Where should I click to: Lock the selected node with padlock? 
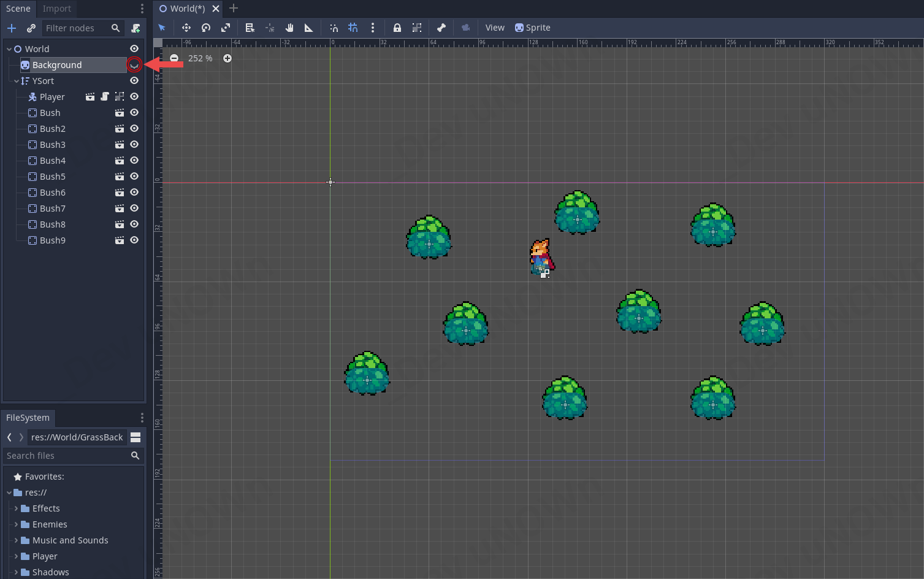pyautogui.click(x=397, y=28)
